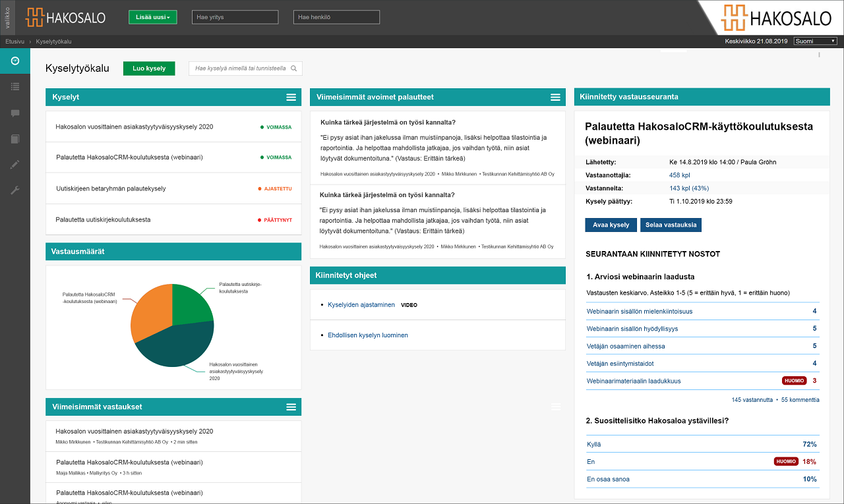Open latest response from Mikko Mirkkunen

[173, 435]
